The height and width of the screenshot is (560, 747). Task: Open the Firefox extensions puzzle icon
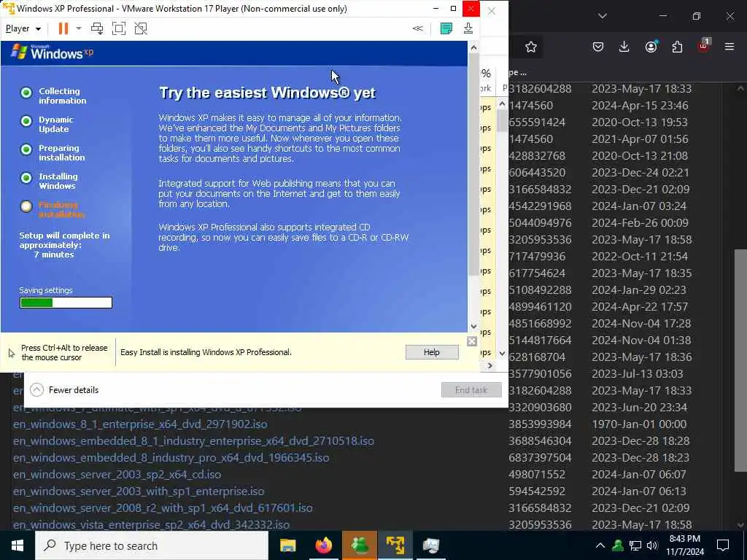click(677, 47)
